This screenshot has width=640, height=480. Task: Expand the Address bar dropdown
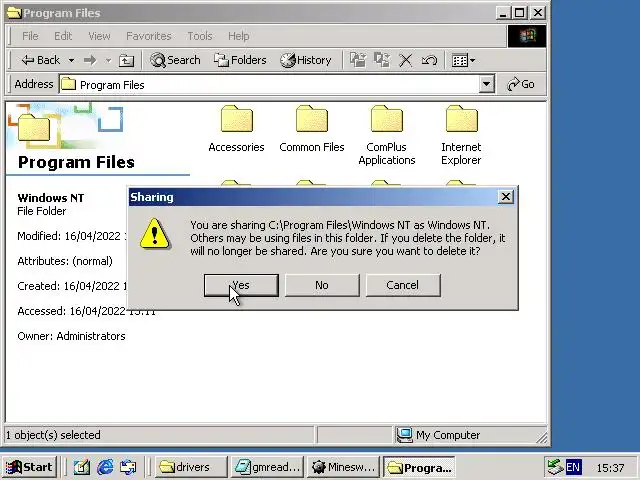[486, 84]
